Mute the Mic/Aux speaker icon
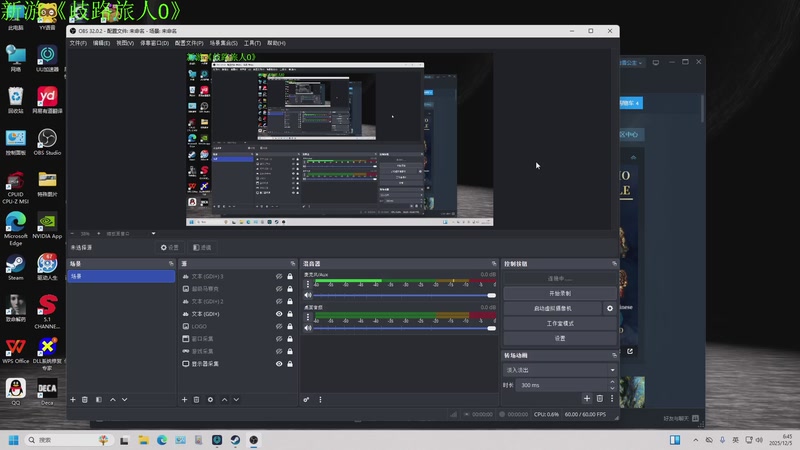This screenshot has height=450, width=800. click(308, 295)
